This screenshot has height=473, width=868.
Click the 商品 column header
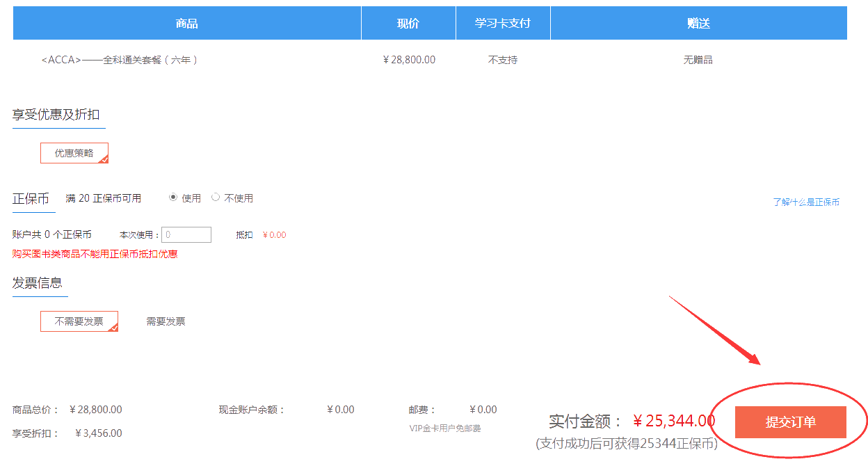(x=187, y=24)
